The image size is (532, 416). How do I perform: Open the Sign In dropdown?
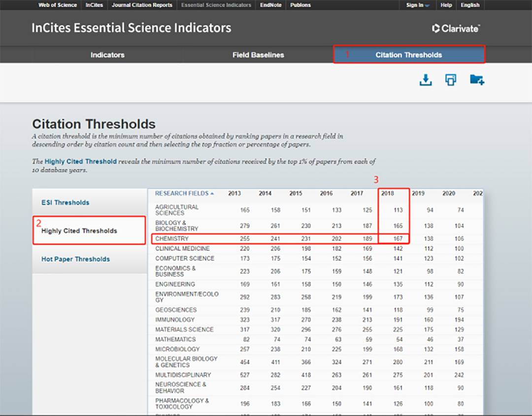coord(418,5)
